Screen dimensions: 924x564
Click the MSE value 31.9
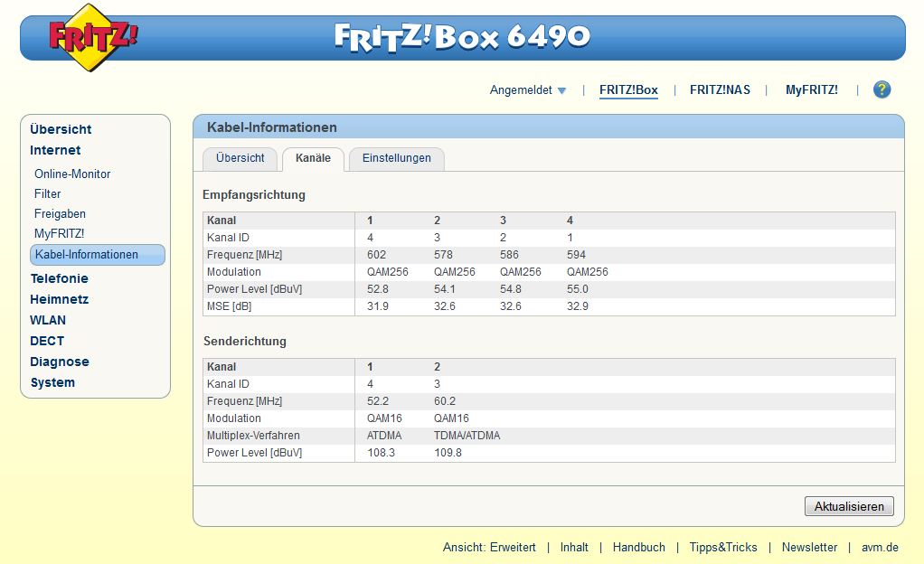378,306
